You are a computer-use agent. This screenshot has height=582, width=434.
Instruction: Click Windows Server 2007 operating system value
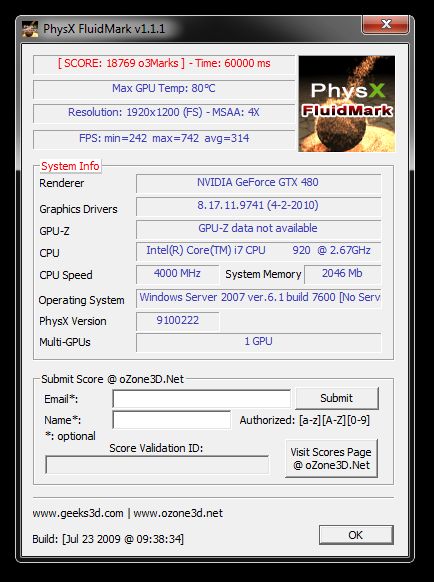(x=258, y=298)
